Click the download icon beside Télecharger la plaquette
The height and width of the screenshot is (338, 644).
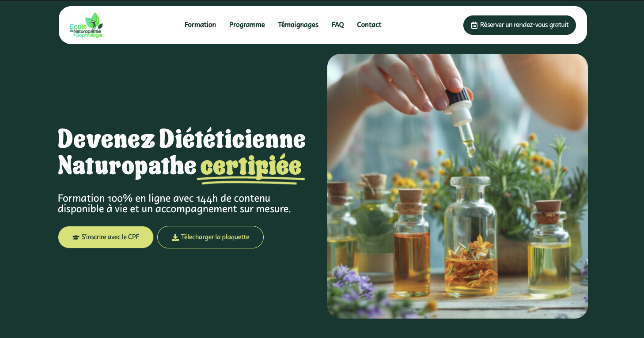pyautogui.click(x=175, y=237)
